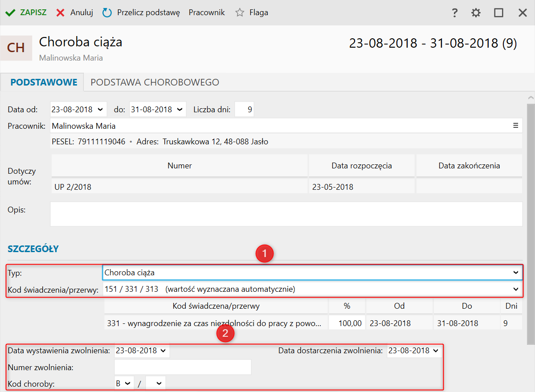The image size is (535, 392).
Task: Click Do cell 31-08-2018 in code table
Action: 466,323
